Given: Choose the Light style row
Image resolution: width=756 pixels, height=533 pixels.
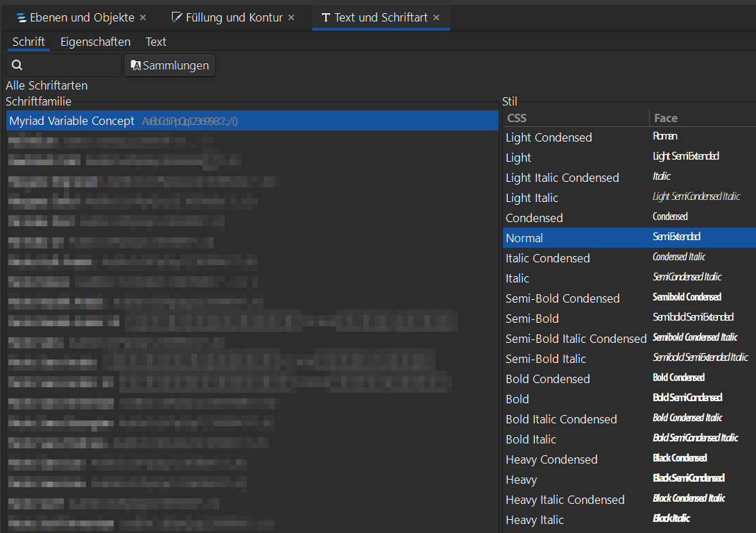Looking at the screenshot, I should (x=629, y=158).
